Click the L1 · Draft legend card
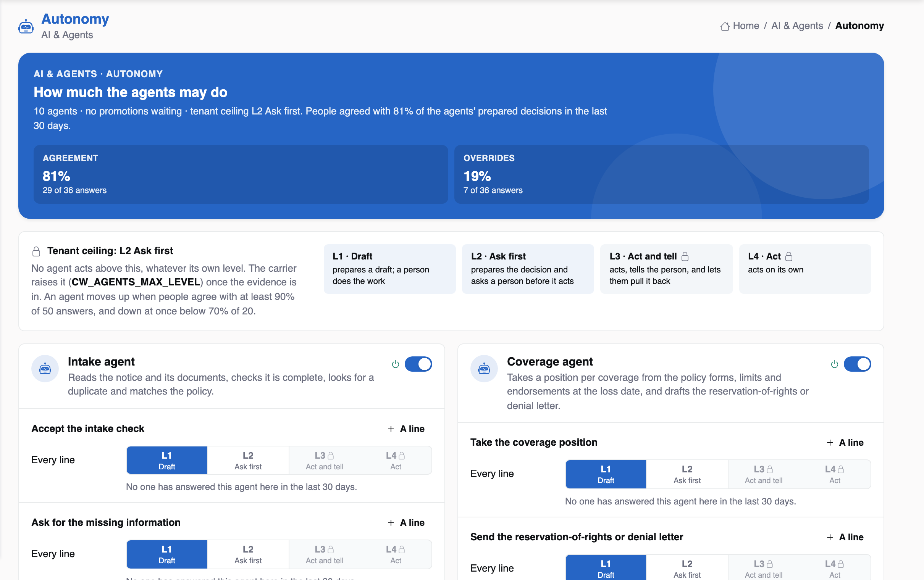The image size is (924, 580). (x=389, y=269)
